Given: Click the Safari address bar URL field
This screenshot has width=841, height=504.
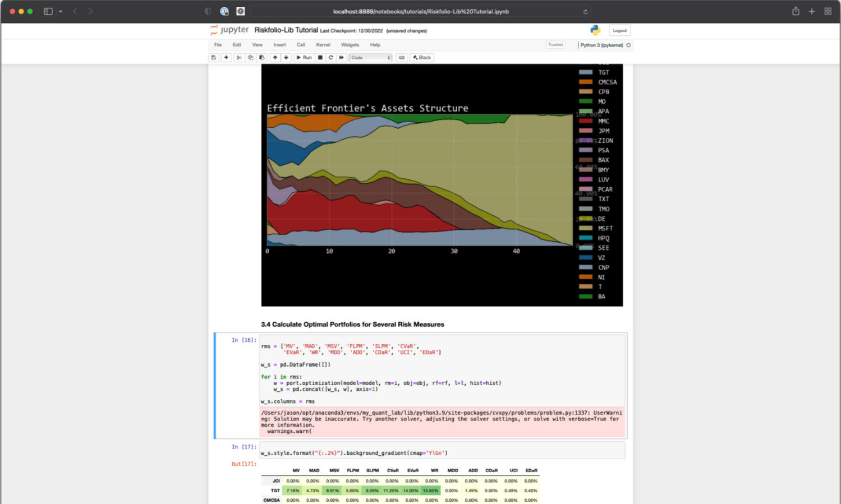Looking at the screenshot, I should tap(420, 11).
